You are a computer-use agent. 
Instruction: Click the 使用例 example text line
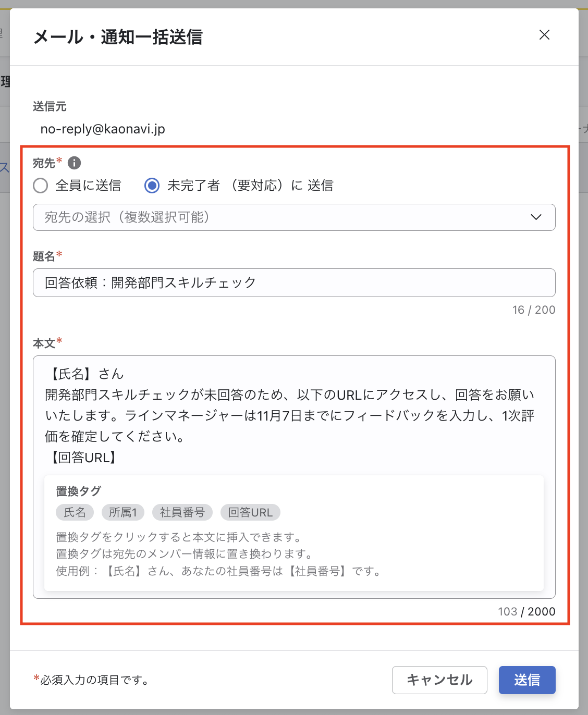pyautogui.click(x=219, y=571)
